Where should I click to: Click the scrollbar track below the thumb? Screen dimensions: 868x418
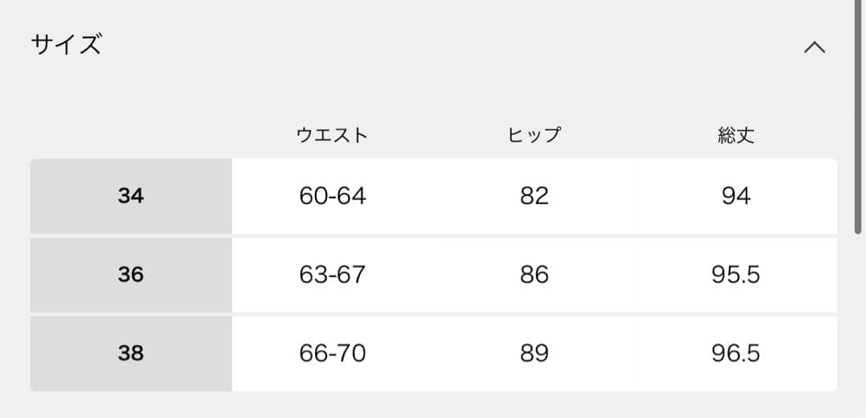(x=859, y=322)
